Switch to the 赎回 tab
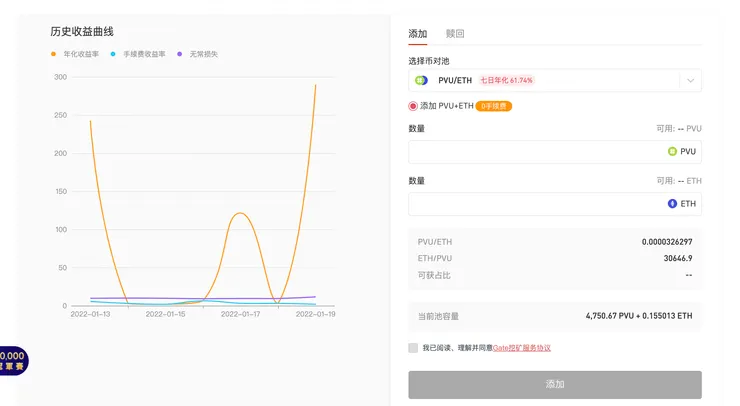Viewport: 740px width, 406px height. pyautogui.click(x=455, y=34)
